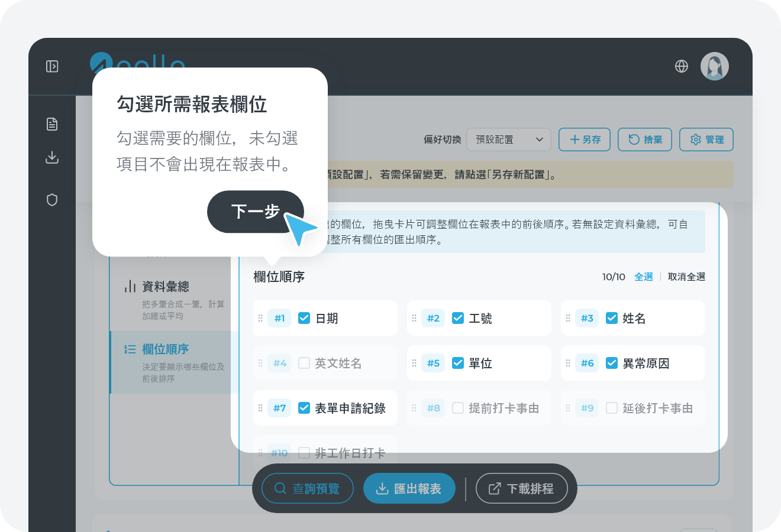Check the 英文姓名 field checkbox

pos(304,363)
